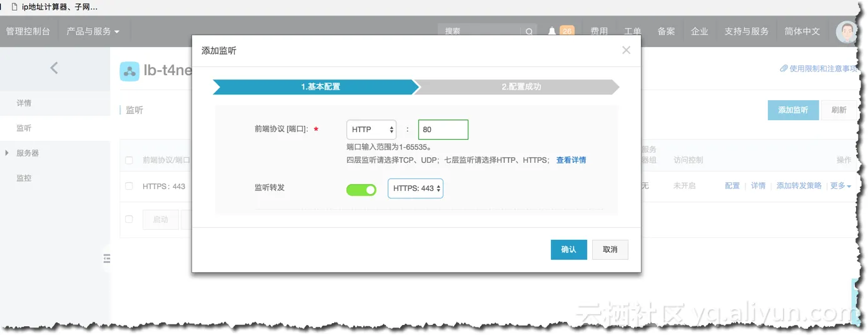The height and width of the screenshot is (335, 868).
Task: Open 管理控制台 in top bar
Action: [28, 31]
